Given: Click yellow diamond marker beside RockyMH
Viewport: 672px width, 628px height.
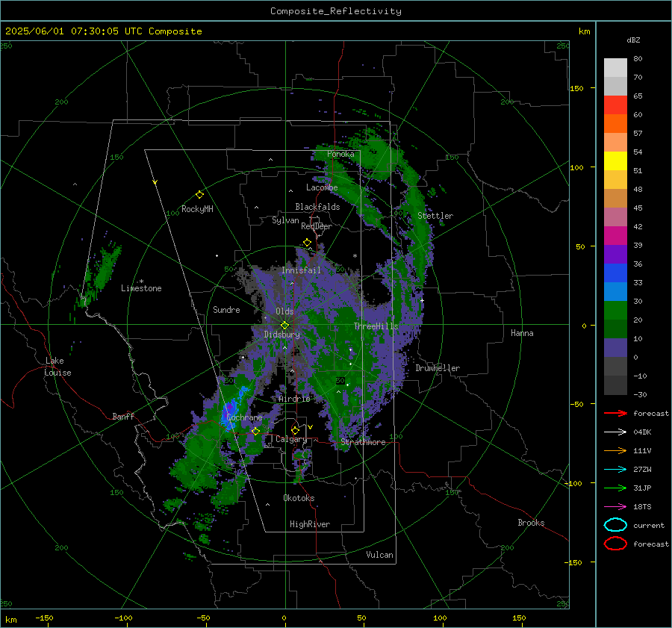Looking at the screenshot, I should pos(199,195).
